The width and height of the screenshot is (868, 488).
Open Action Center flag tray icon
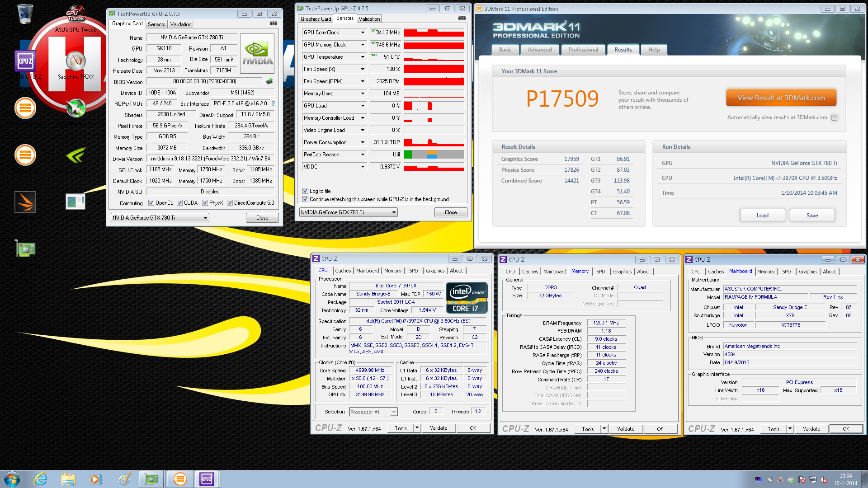tap(802, 479)
